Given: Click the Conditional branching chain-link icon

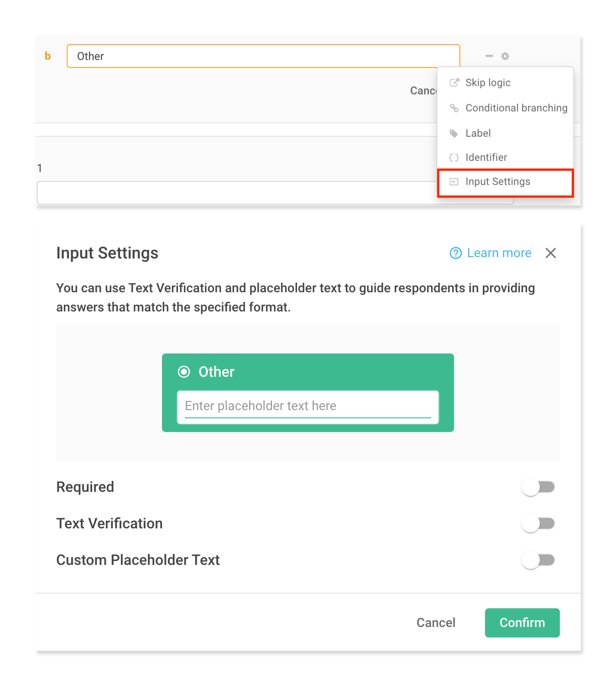Looking at the screenshot, I should click(x=454, y=108).
